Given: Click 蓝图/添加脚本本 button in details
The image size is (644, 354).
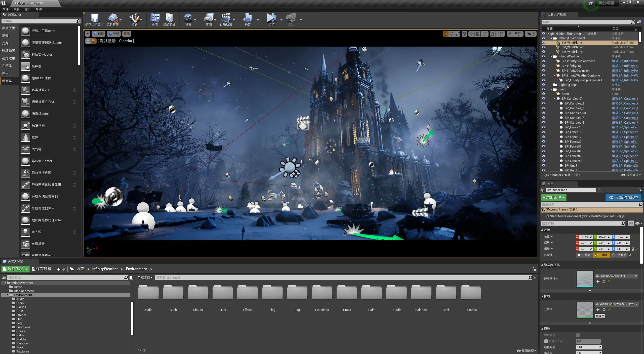Looking at the screenshot, I should pyautogui.click(x=623, y=197).
